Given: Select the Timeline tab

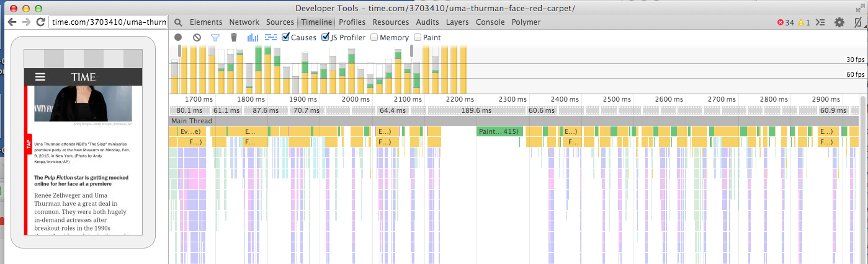Looking at the screenshot, I should (316, 22).
